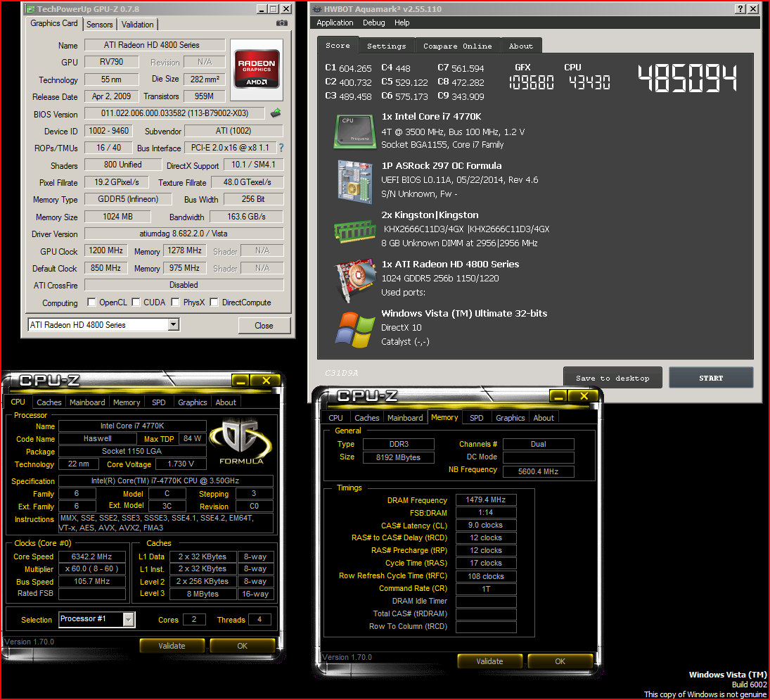This screenshot has height=700, width=770.
Task: Click the GPU Clock value 1200 MHz
Action: [x=106, y=250]
